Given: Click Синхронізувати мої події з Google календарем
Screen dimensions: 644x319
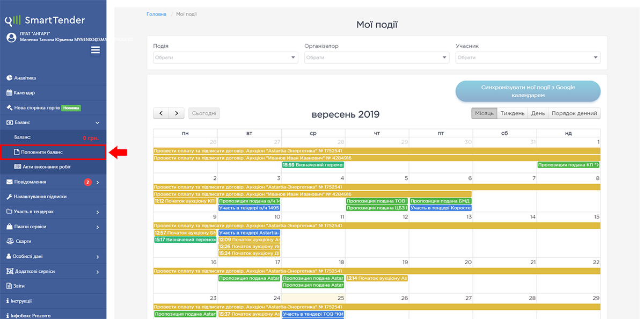Looking at the screenshot, I should [x=528, y=91].
